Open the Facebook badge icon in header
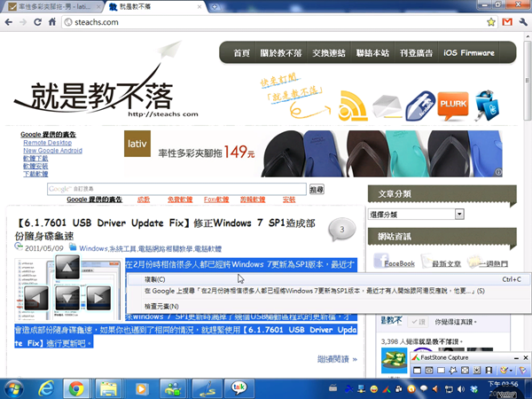The image size is (532, 399). click(420, 106)
